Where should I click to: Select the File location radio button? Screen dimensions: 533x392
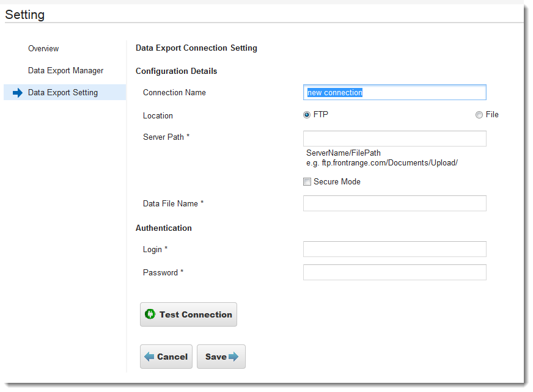click(479, 115)
